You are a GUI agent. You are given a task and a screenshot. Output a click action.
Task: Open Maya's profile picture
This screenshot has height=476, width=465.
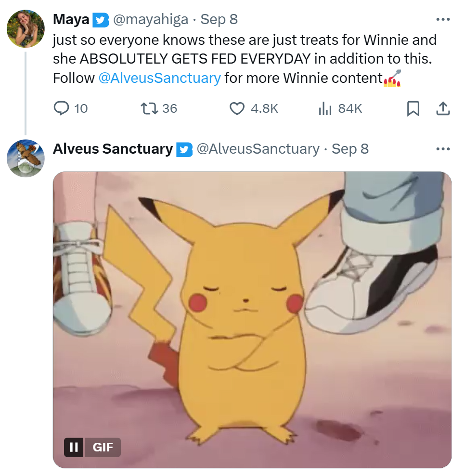(x=26, y=29)
